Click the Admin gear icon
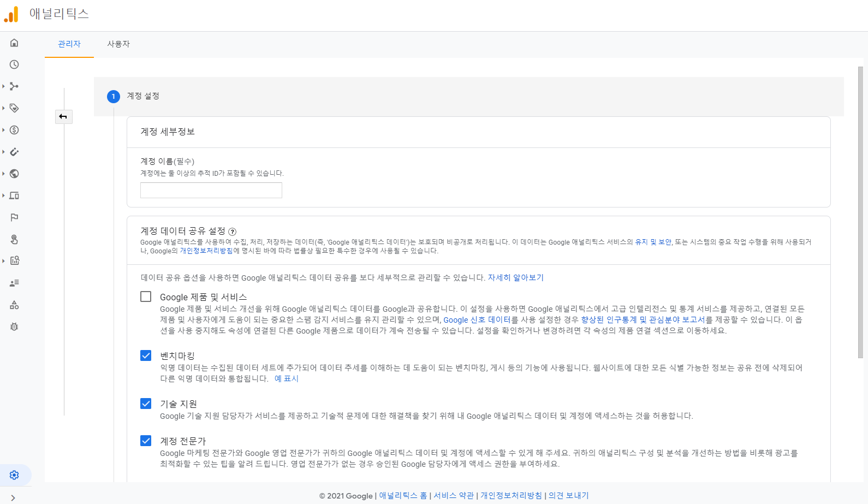Screen dimensions: 868x504 14,475
